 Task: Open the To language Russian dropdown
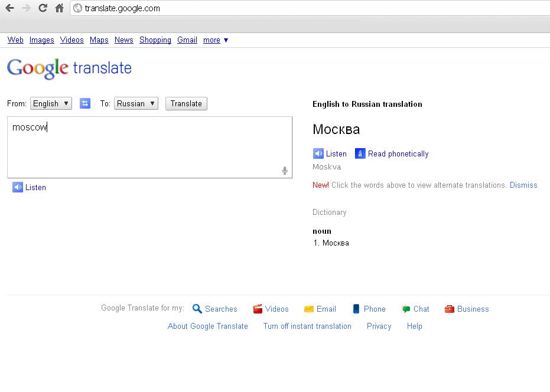136,103
